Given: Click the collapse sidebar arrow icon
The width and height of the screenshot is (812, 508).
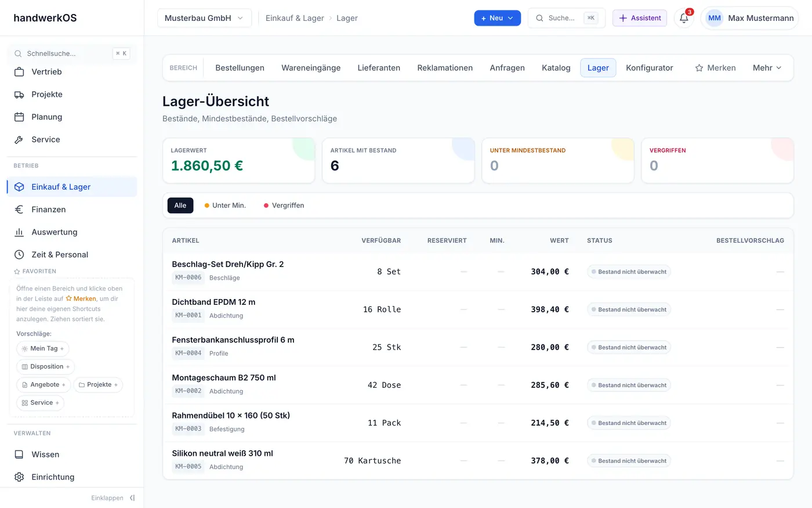Looking at the screenshot, I should pos(132,498).
